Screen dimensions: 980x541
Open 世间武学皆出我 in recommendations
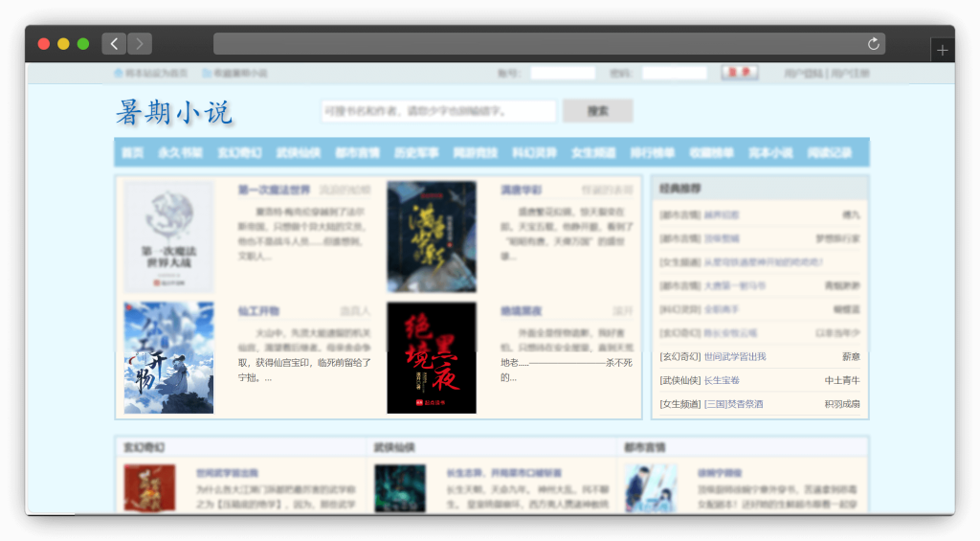(735, 356)
